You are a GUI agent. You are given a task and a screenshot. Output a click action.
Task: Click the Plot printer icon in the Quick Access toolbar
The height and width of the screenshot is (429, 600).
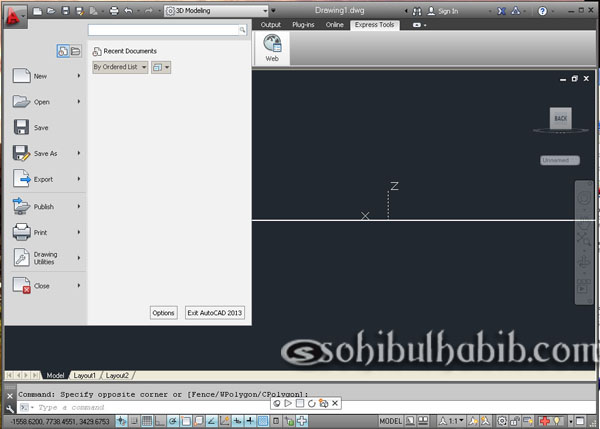coord(114,11)
